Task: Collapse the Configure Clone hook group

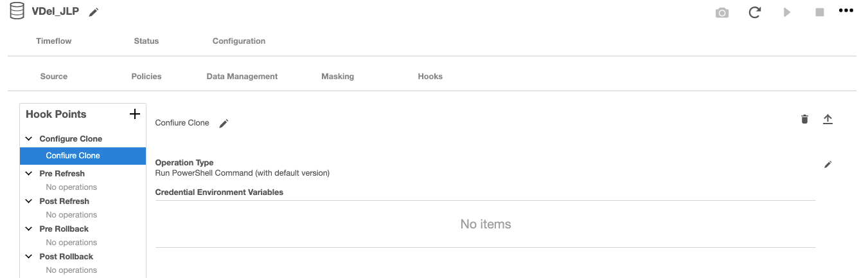Action: 29,139
